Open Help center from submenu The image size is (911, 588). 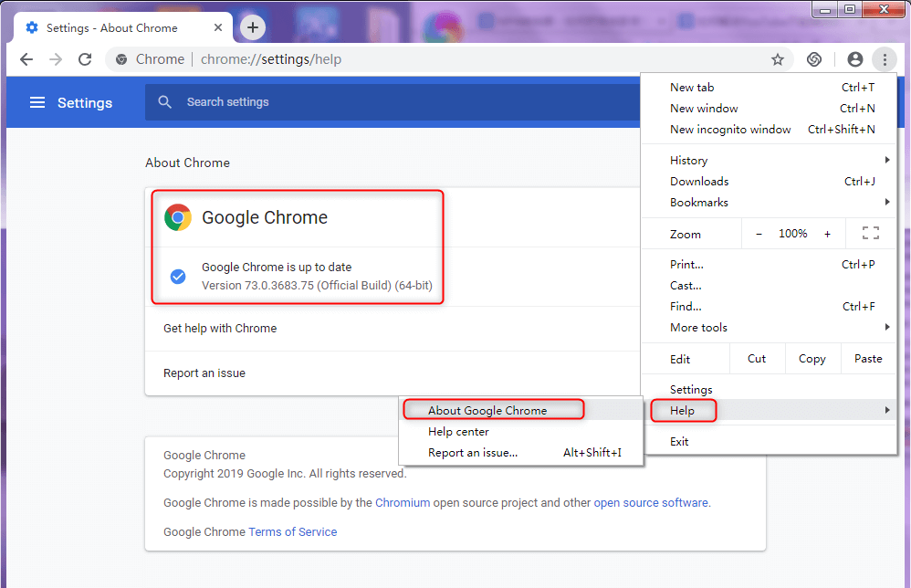[521, 431]
